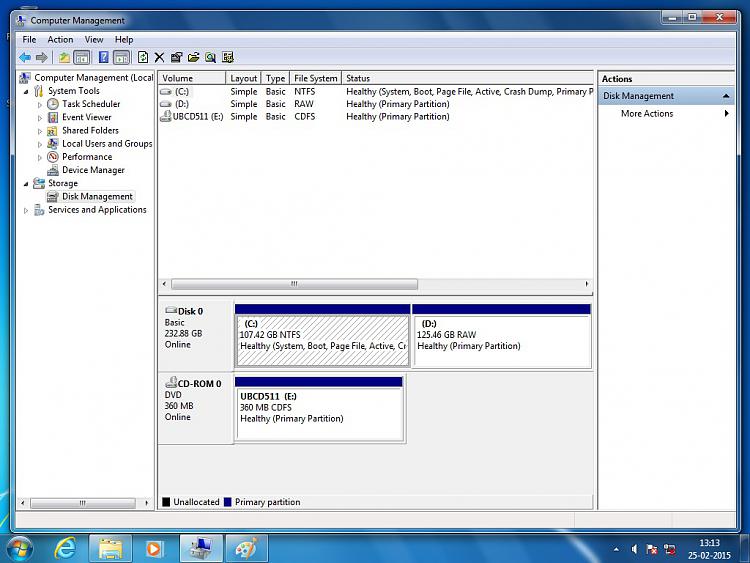
Task: Show hidden tray icons arrow
Action: [616, 550]
